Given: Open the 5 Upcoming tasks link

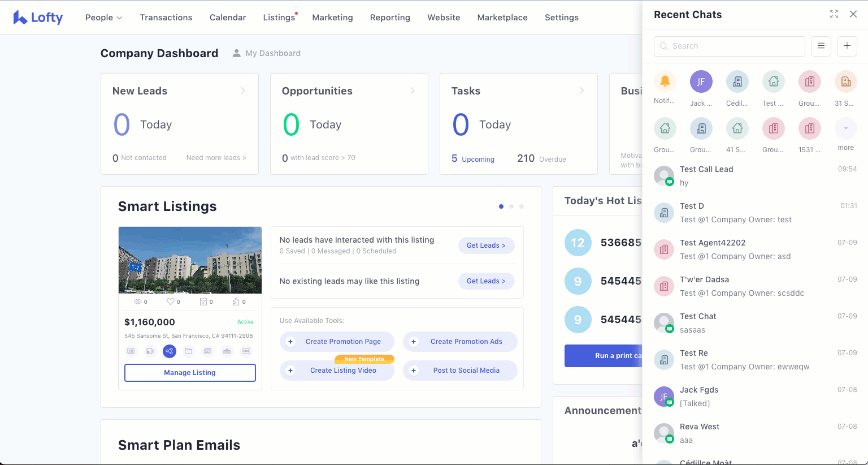Looking at the screenshot, I should click(473, 159).
